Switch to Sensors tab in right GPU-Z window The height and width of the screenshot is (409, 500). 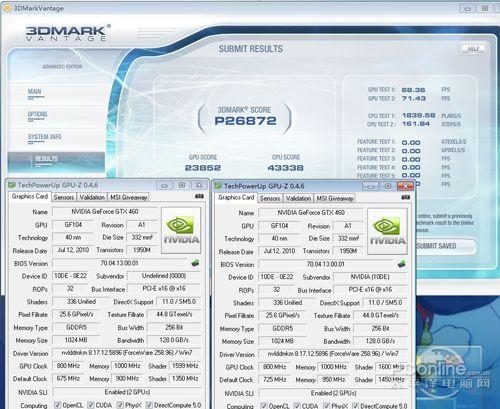click(x=270, y=198)
